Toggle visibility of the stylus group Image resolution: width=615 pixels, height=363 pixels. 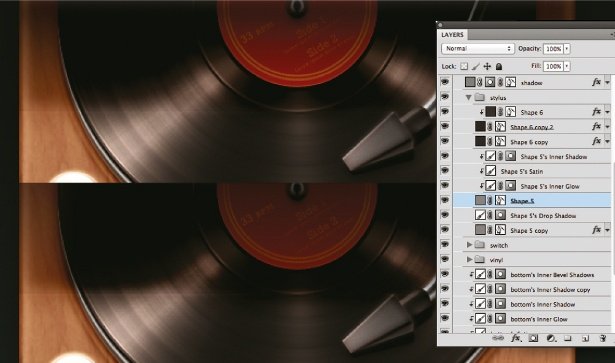[x=444, y=97]
